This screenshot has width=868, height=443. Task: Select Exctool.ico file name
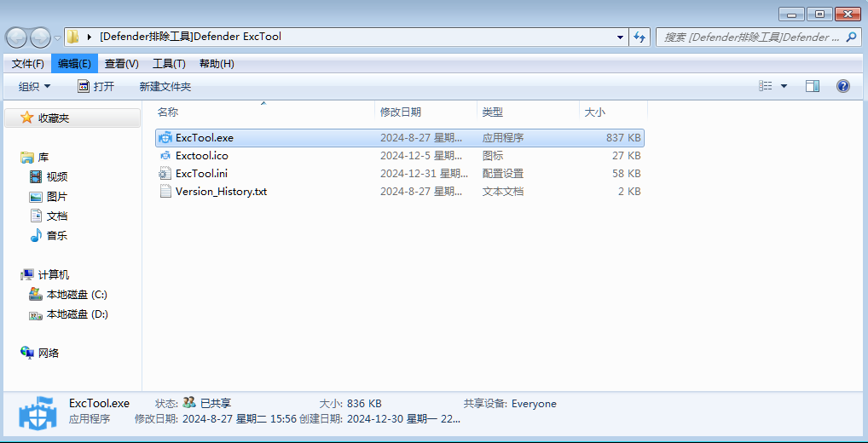tap(201, 156)
